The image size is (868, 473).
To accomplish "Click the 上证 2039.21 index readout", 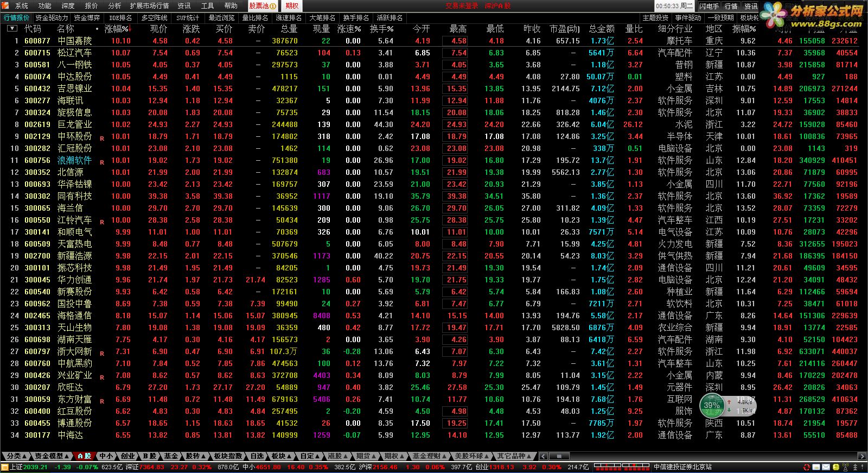I will 29,467.
